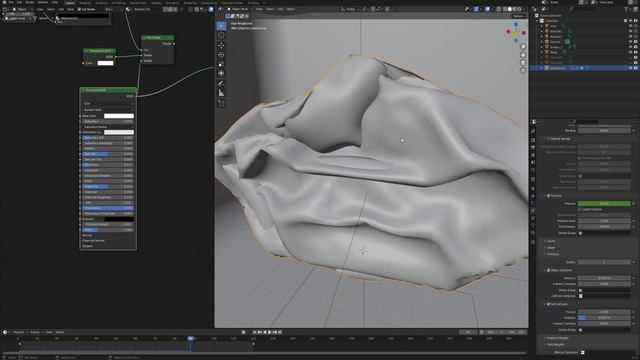This screenshot has width=640, height=360.
Task: Toggle the Self Collisions checkbox
Action: (x=549, y=304)
